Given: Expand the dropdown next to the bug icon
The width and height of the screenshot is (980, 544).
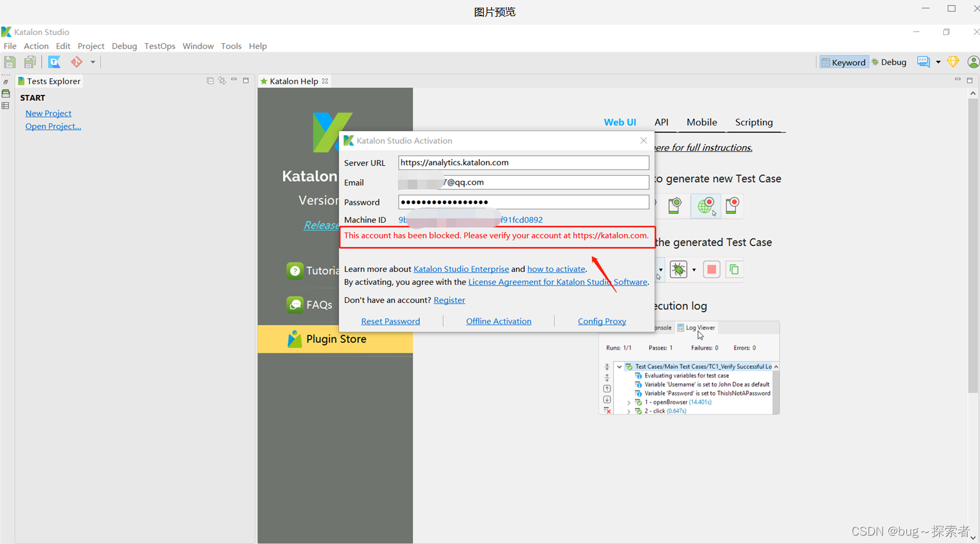Looking at the screenshot, I should tap(694, 270).
